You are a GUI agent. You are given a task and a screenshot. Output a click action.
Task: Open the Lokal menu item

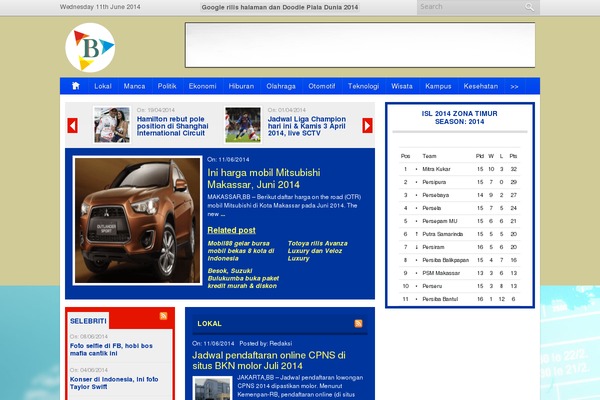[x=103, y=87]
